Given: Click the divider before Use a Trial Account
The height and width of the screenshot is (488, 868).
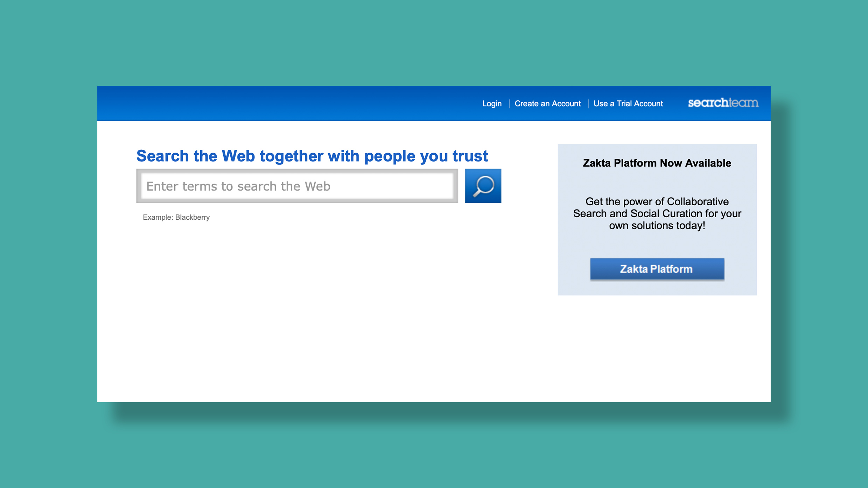Looking at the screenshot, I should (588, 104).
